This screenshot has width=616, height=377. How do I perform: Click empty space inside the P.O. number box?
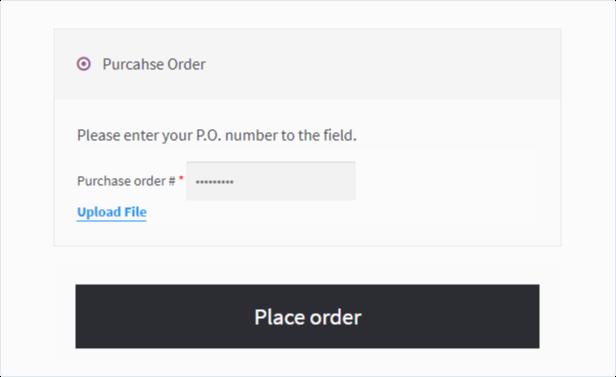click(299, 181)
